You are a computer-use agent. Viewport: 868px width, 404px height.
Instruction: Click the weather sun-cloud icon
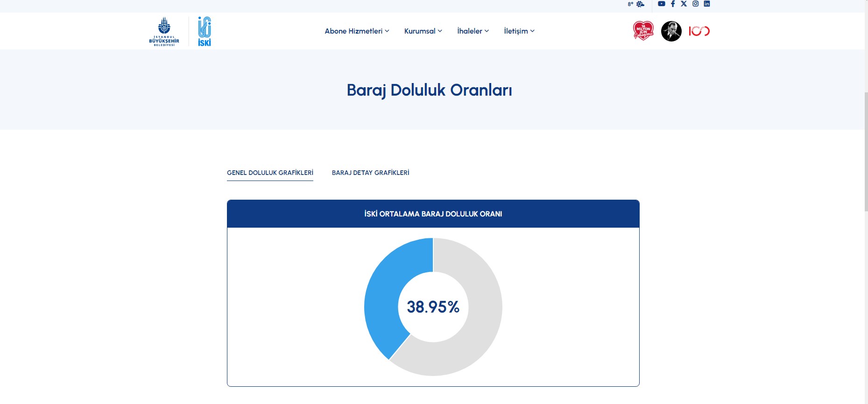click(x=640, y=4)
